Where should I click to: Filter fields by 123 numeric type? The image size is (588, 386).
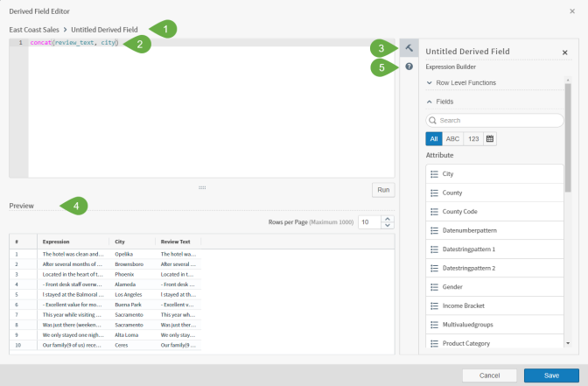click(x=472, y=138)
